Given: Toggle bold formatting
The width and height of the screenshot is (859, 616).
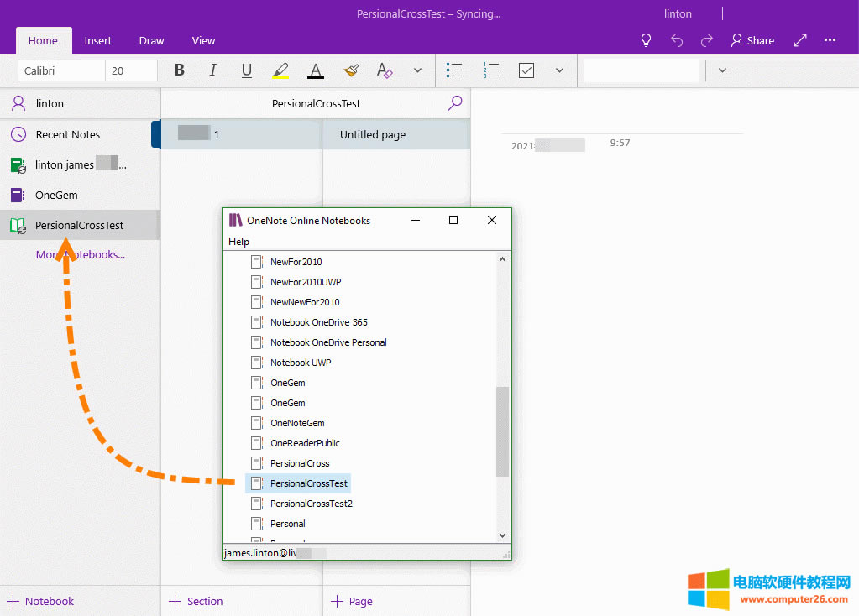Looking at the screenshot, I should tap(179, 70).
